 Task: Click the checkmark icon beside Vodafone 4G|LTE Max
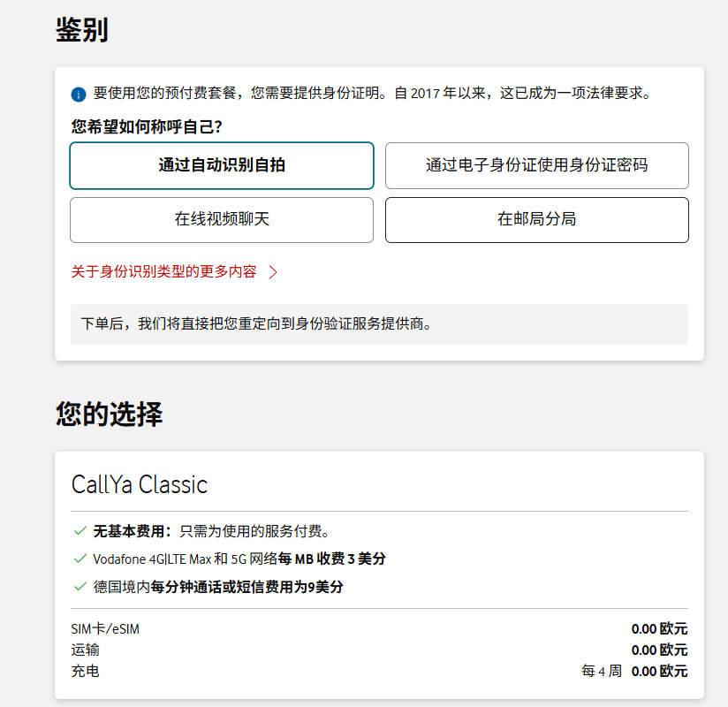click(x=80, y=559)
